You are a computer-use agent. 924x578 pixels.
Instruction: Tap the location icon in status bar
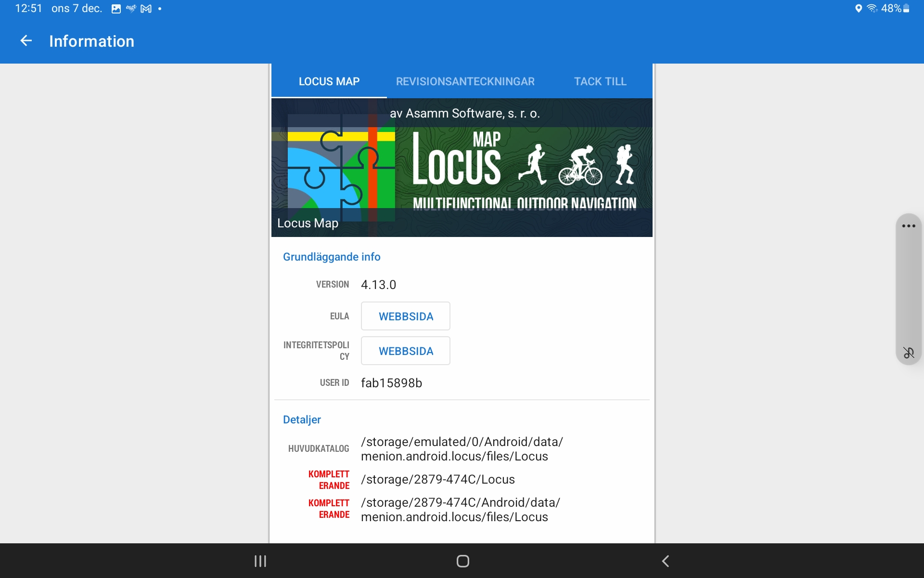tap(858, 9)
